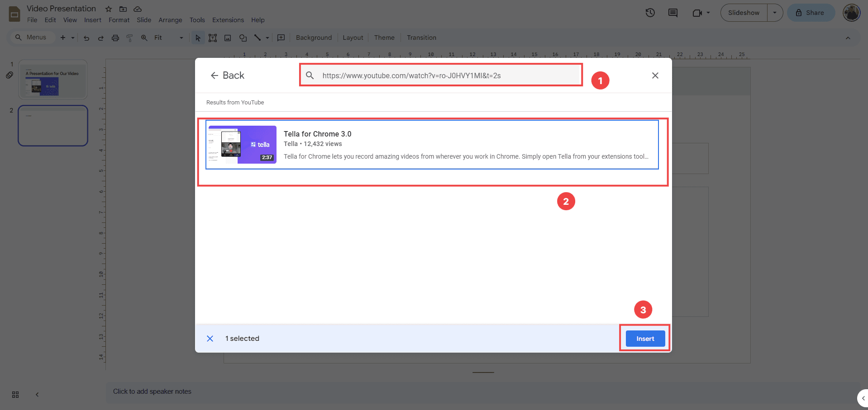868x410 pixels.
Task: Clear selection with the blue X
Action: click(210, 339)
